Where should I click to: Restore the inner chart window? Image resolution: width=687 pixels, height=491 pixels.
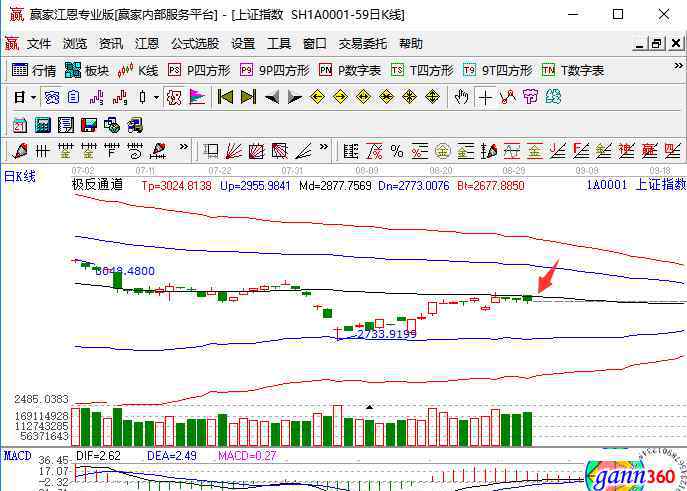tap(657, 43)
